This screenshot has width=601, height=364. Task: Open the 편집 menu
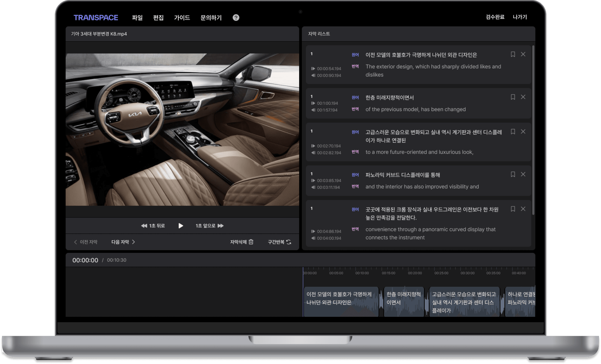(158, 18)
